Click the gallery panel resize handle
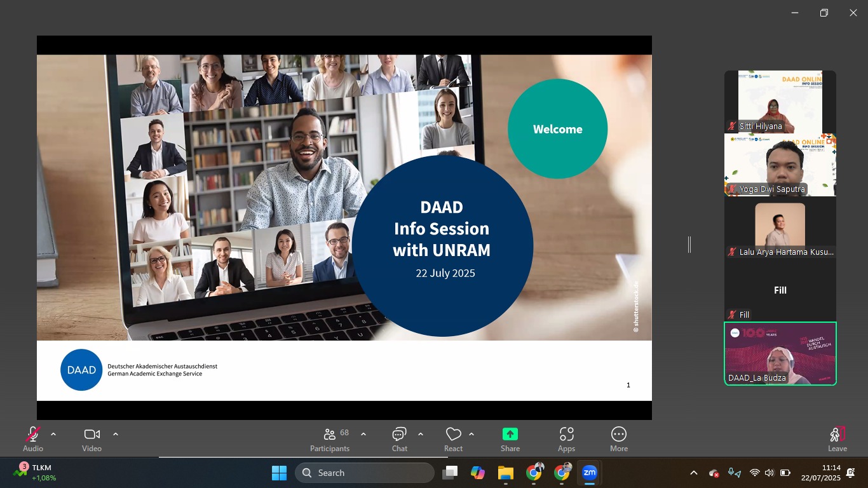This screenshot has height=488, width=868. [x=689, y=244]
